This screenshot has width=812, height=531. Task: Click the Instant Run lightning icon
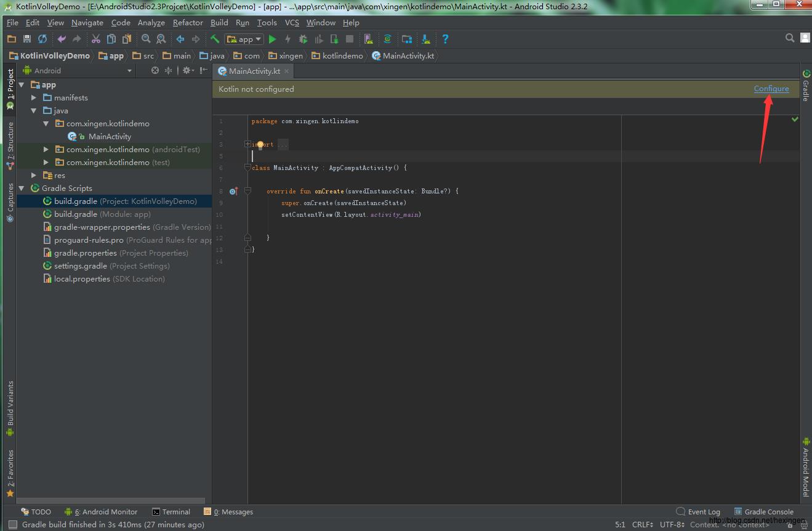click(287, 39)
